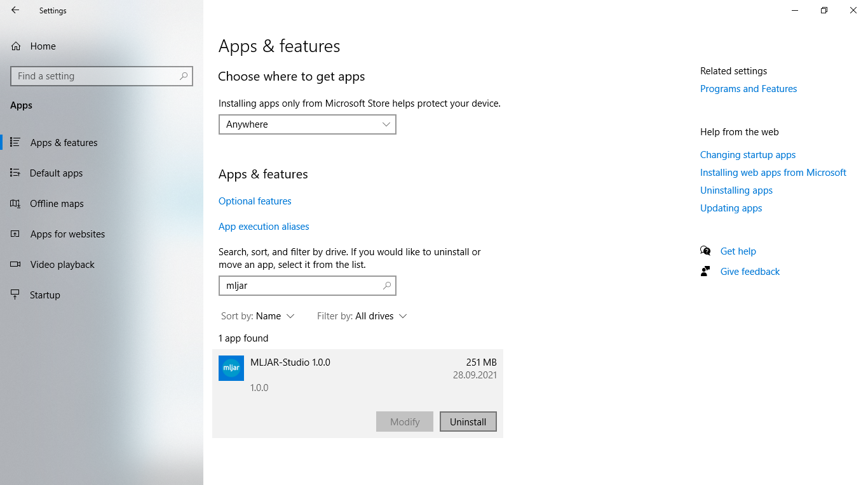Click the Modify button for MLJAR-Studio
This screenshot has width=868, height=485.
click(x=405, y=422)
